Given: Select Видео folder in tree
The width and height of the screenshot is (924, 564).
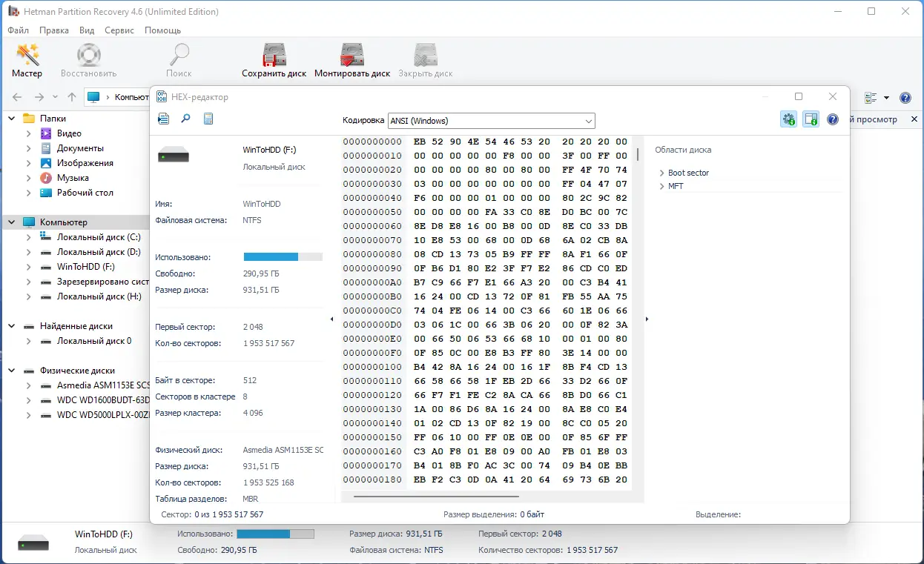Looking at the screenshot, I should click(69, 133).
